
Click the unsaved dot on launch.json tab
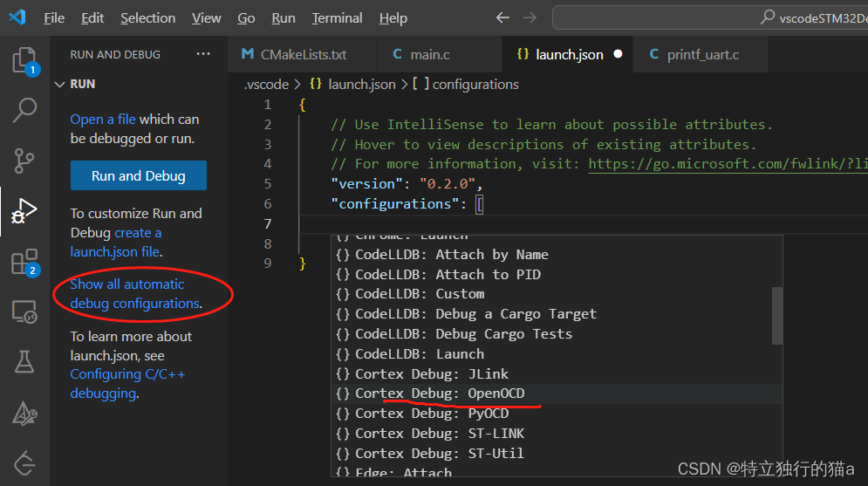618,54
